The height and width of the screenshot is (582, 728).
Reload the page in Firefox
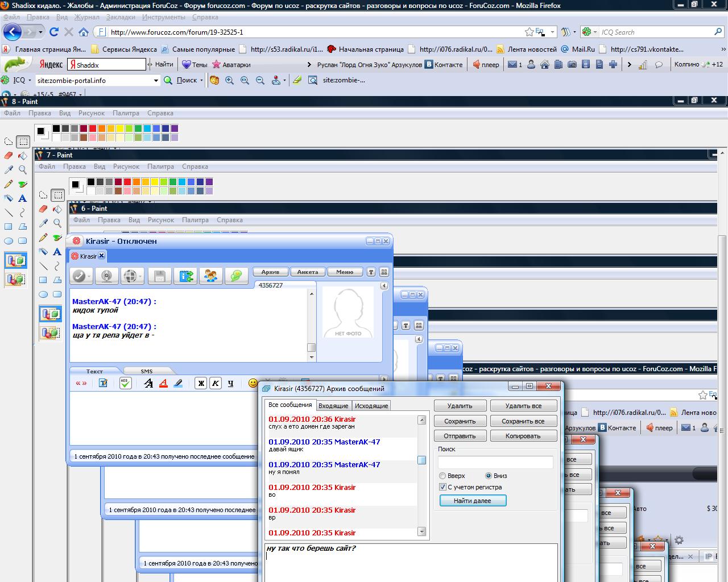(54, 32)
